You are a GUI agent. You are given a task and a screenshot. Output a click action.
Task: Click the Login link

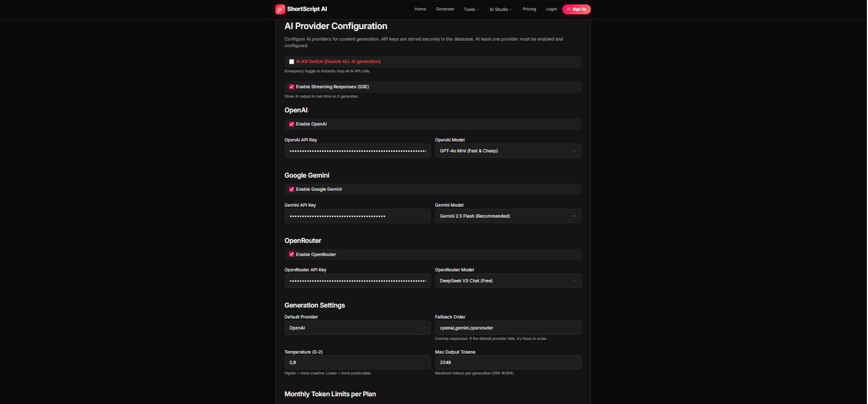(551, 9)
